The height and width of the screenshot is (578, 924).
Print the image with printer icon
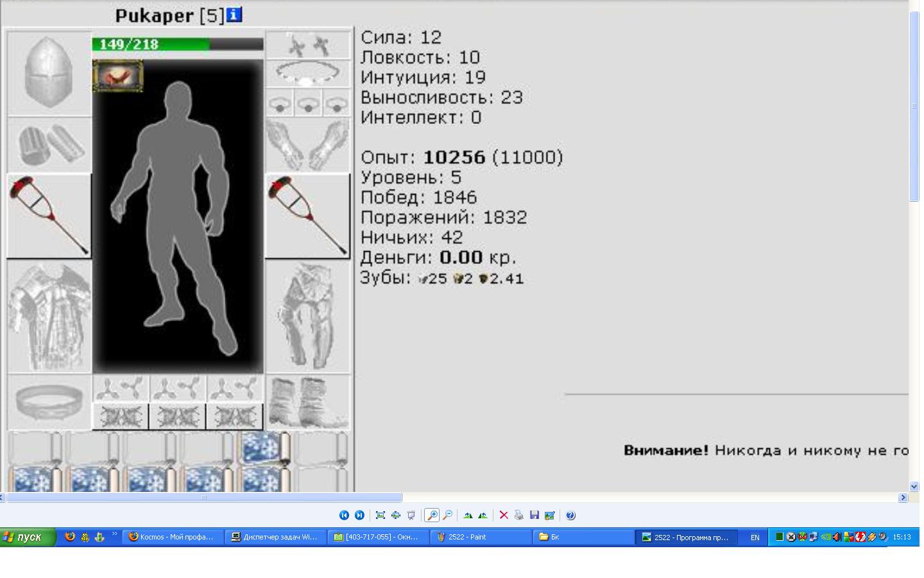click(518, 515)
